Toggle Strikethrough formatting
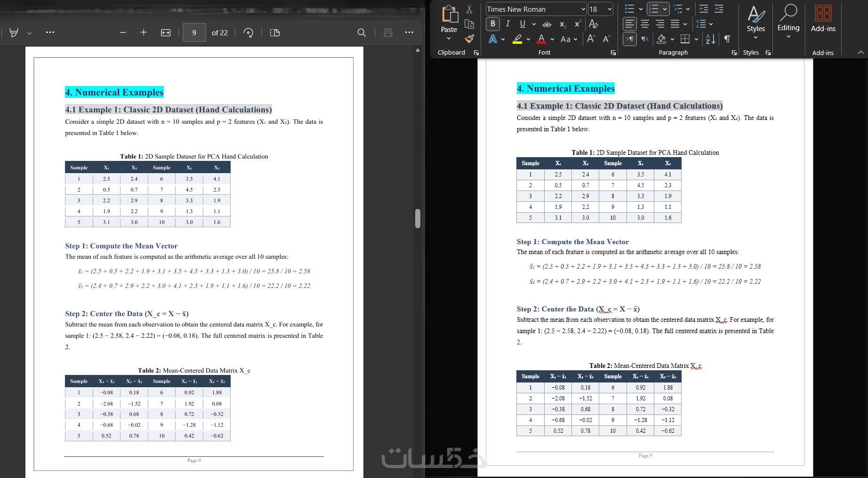Viewport: 868px width, 478px height. click(547, 24)
